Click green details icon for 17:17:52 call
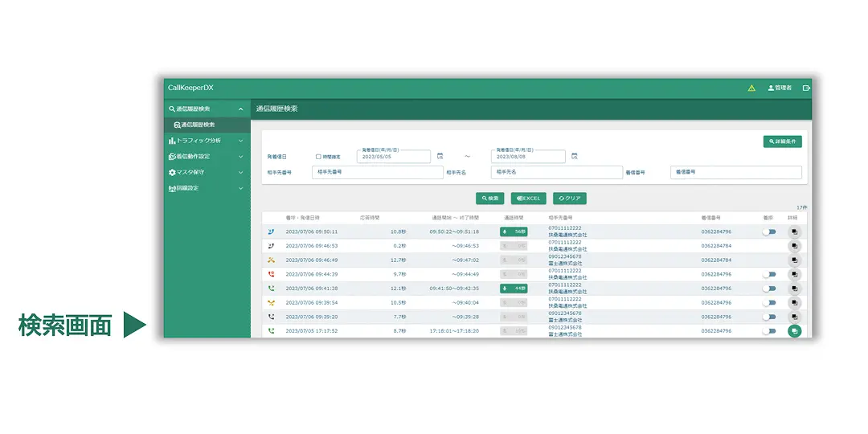The height and width of the screenshot is (434, 868). [x=794, y=330]
